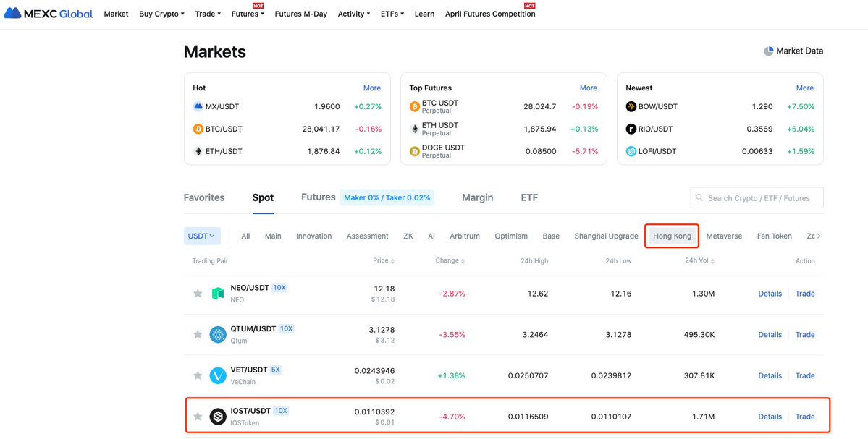The height and width of the screenshot is (439, 868).
Task: Open Futures M-Day in navigation
Action: click(x=301, y=14)
